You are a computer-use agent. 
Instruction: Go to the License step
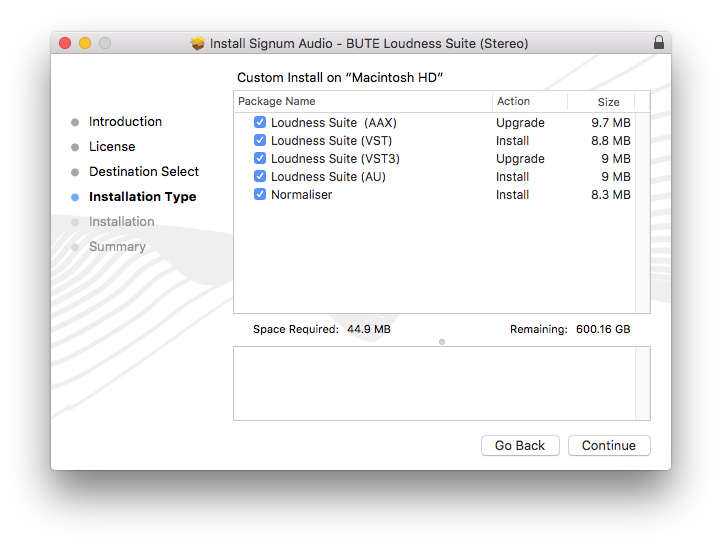[x=112, y=147]
